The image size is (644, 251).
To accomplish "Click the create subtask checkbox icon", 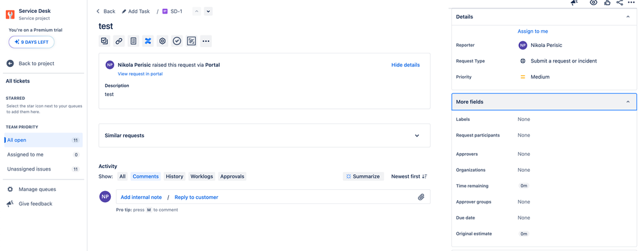I will click(104, 41).
